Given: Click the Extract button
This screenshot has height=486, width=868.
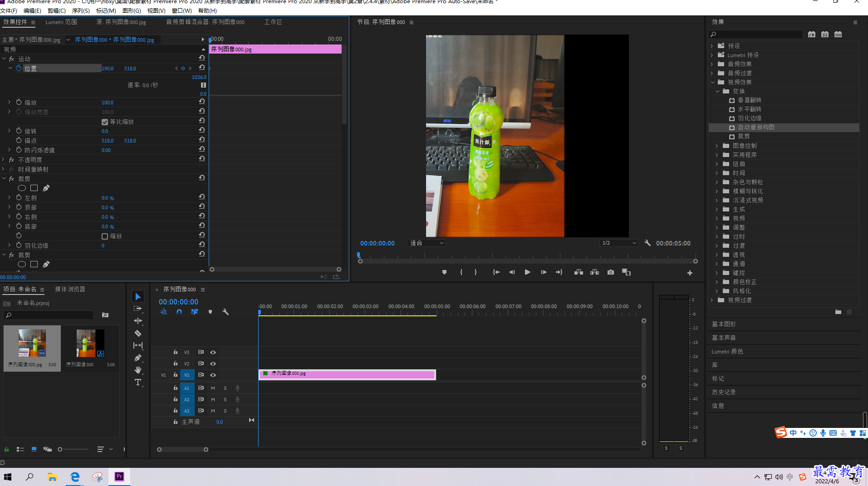Looking at the screenshot, I should tap(594, 272).
